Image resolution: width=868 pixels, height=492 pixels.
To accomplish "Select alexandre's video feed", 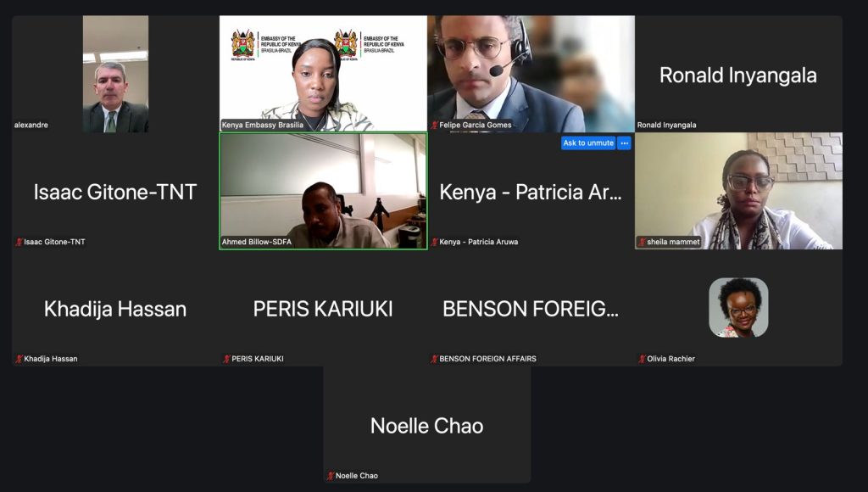I will 115,74.
